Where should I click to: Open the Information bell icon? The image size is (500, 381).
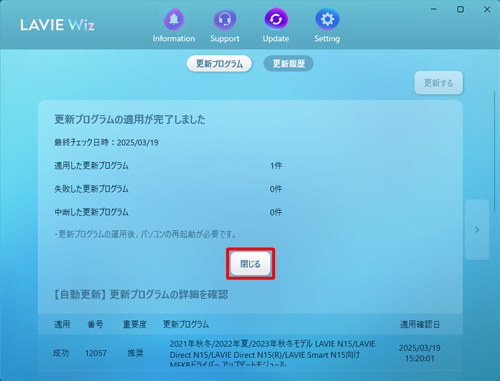(x=174, y=19)
